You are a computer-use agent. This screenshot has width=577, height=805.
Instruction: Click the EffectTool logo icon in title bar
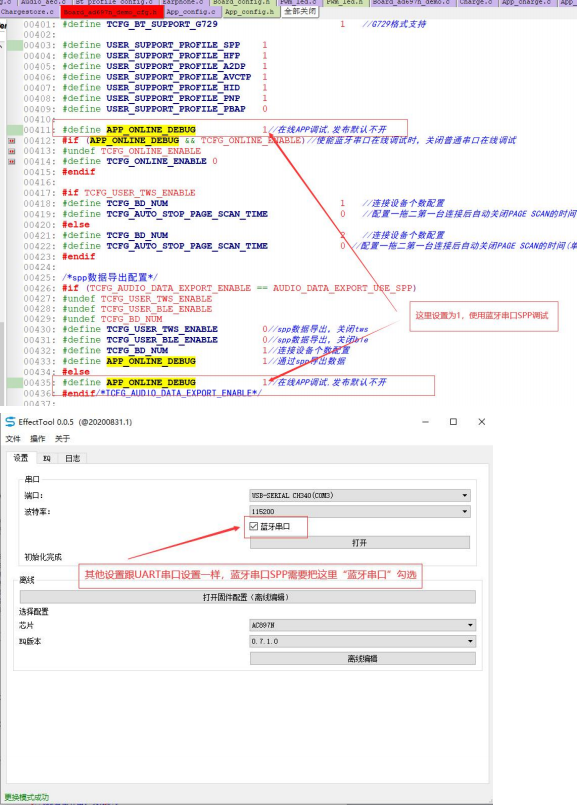pos(10,421)
